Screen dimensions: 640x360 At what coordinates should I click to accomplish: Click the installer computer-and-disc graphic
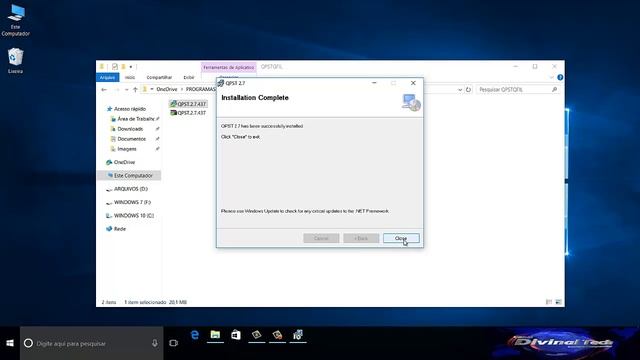[411, 102]
